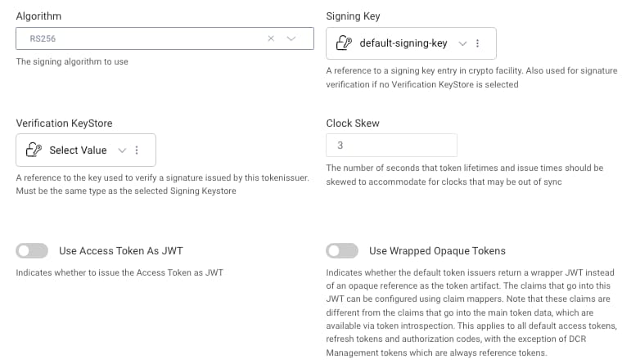640x364 pixels.
Task: Enable Use Access Token As JWT toggle
Action: [33, 251]
